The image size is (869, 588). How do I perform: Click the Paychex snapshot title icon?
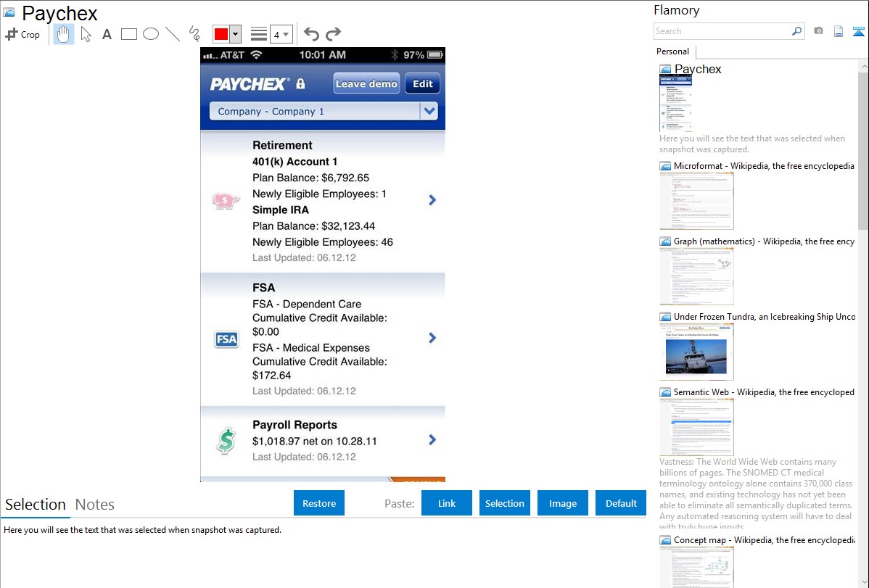(665, 70)
